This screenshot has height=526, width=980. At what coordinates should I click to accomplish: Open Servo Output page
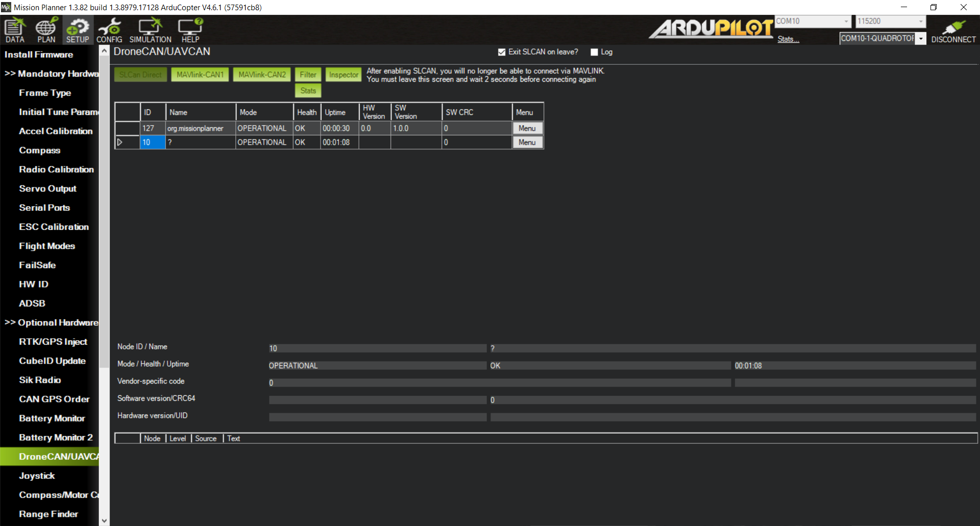click(47, 188)
